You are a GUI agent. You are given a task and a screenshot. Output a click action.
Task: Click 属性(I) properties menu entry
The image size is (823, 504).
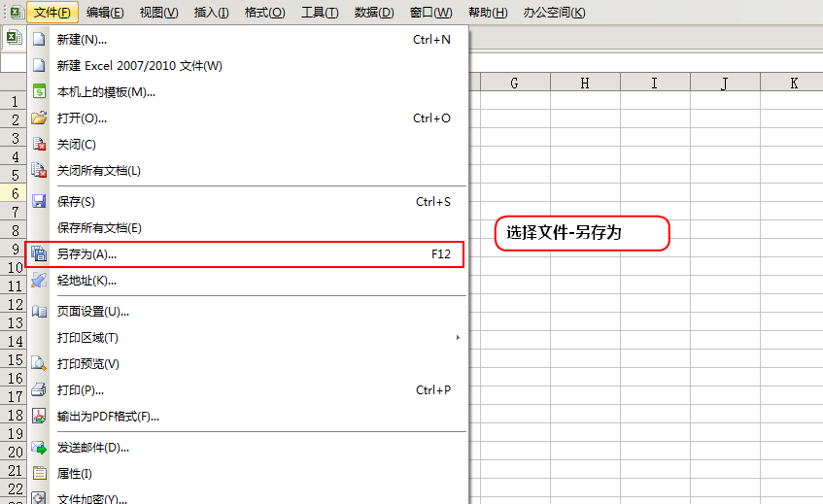coord(75,474)
